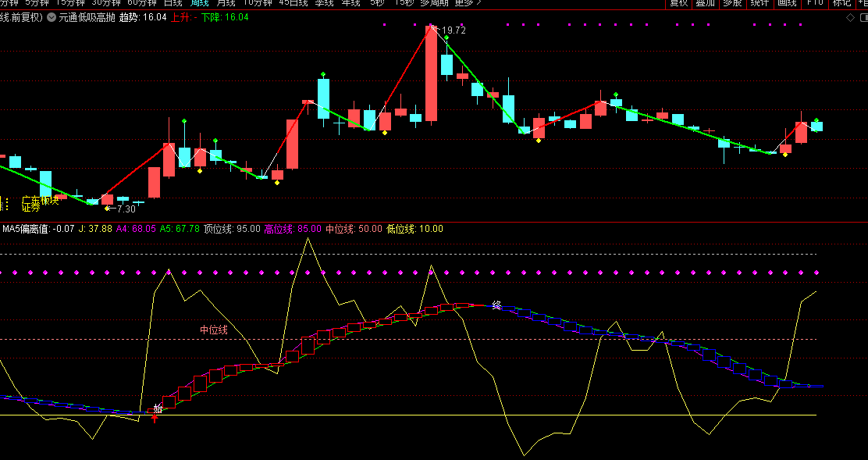Click the 趋势: 16.04 value
The image size is (868, 460).
(143, 17)
